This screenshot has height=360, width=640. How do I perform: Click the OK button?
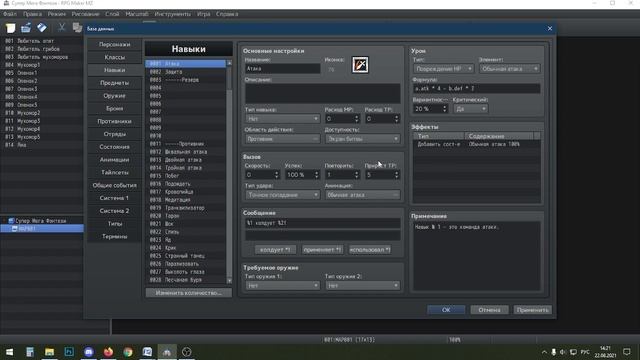coord(446,310)
